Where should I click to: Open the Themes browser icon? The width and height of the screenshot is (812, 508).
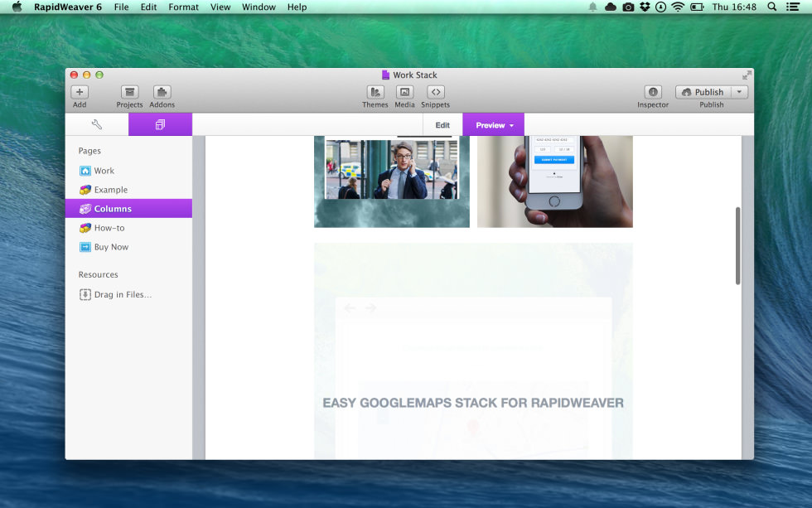click(375, 92)
